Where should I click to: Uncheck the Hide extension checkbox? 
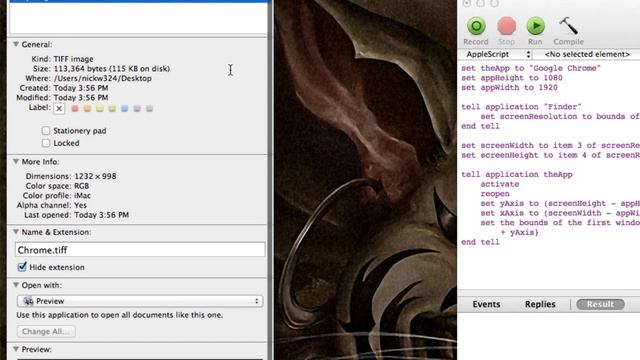pyautogui.click(x=22, y=267)
